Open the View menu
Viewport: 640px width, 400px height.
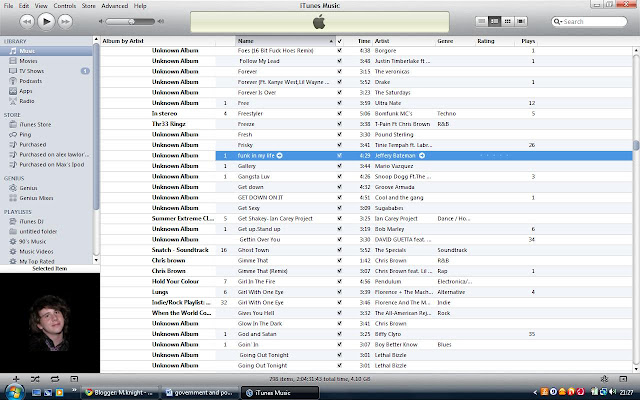[41, 6]
